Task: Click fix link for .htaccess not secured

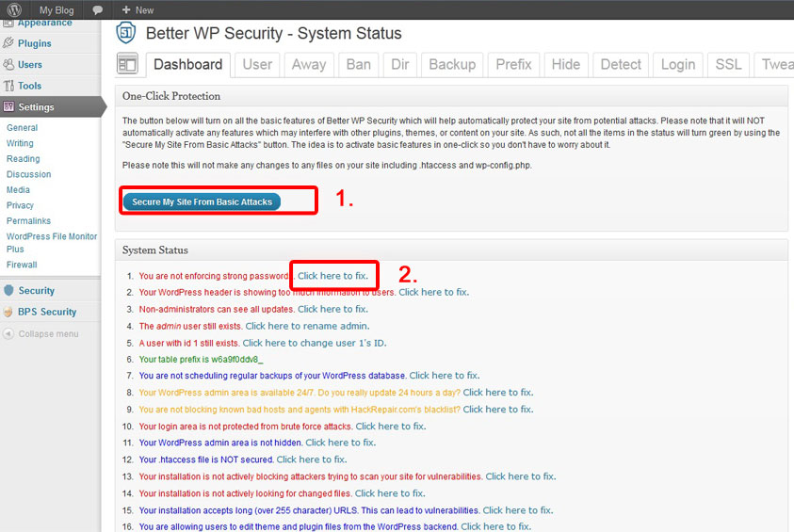Action: click(x=312, y=459)
